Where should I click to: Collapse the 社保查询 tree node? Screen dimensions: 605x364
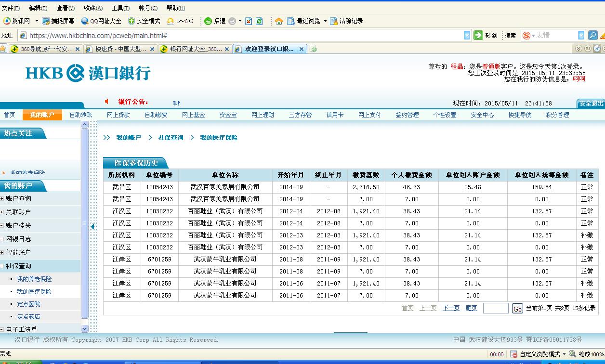2,266
